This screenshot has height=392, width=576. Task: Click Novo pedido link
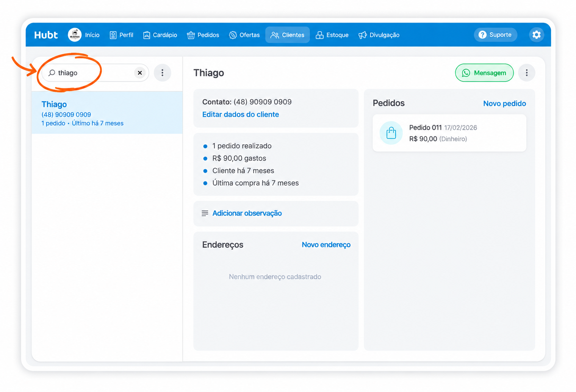pos(504,103)
